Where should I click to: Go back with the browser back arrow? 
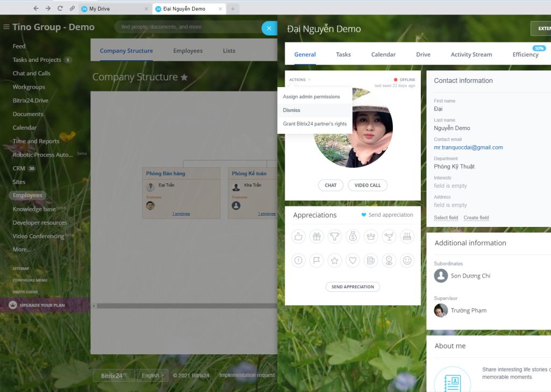(36, 9)
